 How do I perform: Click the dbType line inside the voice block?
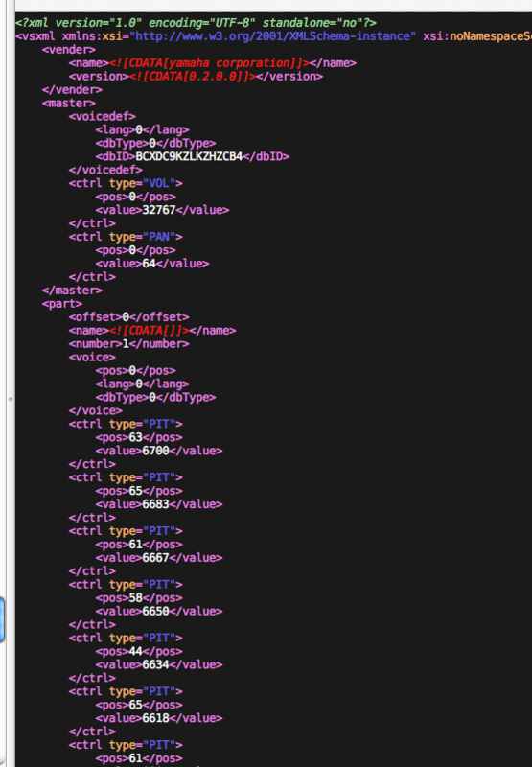click(155, 397)
